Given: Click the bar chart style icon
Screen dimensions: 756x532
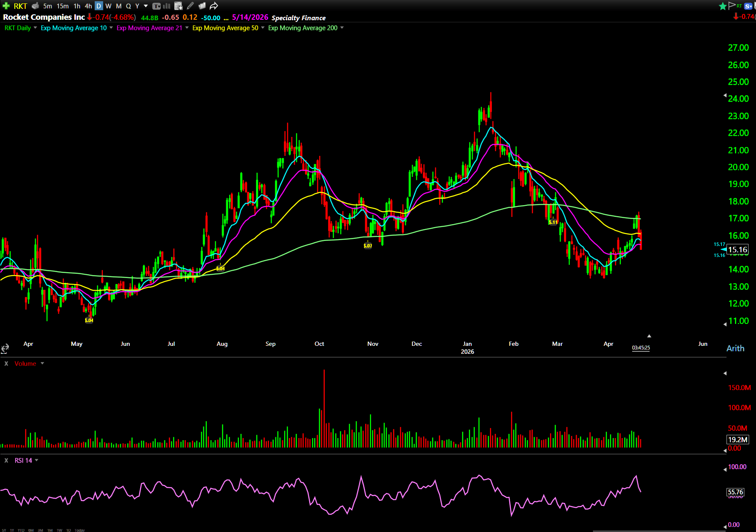Looking at the screenshot, I should click(167, 6).
